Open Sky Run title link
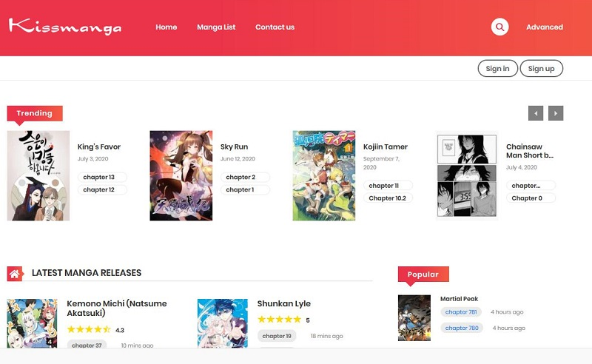The height and width of the screenshot is (364, 592). click(234, 147)
